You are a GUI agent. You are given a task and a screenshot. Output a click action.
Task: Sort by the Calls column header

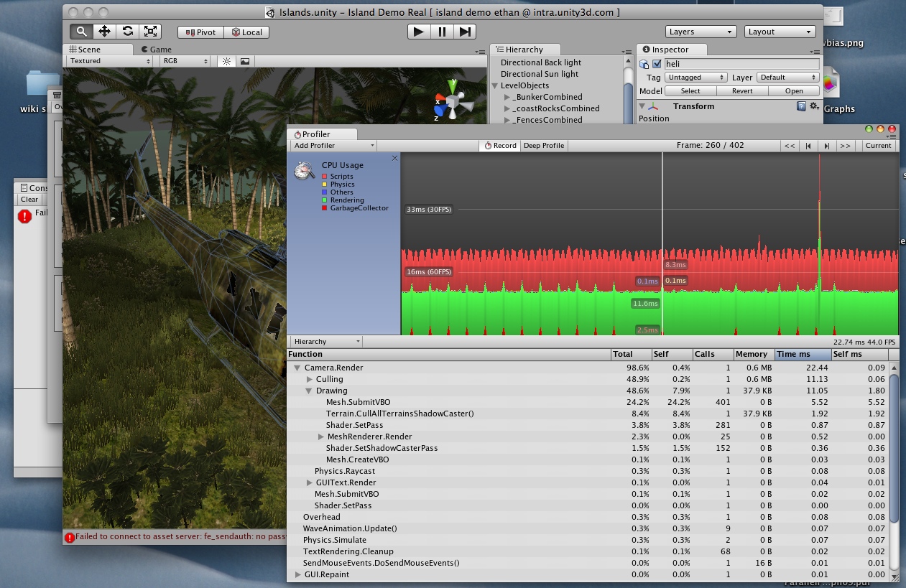pyautogui.click(x=713, y=354)
